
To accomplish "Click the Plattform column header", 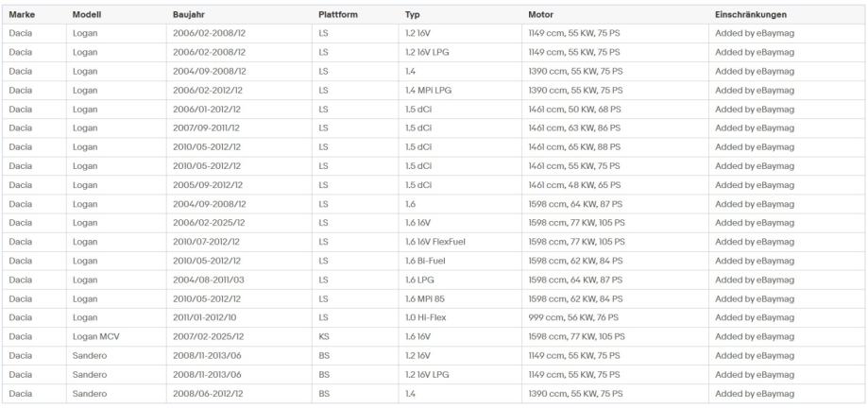I will coord(338,15).
